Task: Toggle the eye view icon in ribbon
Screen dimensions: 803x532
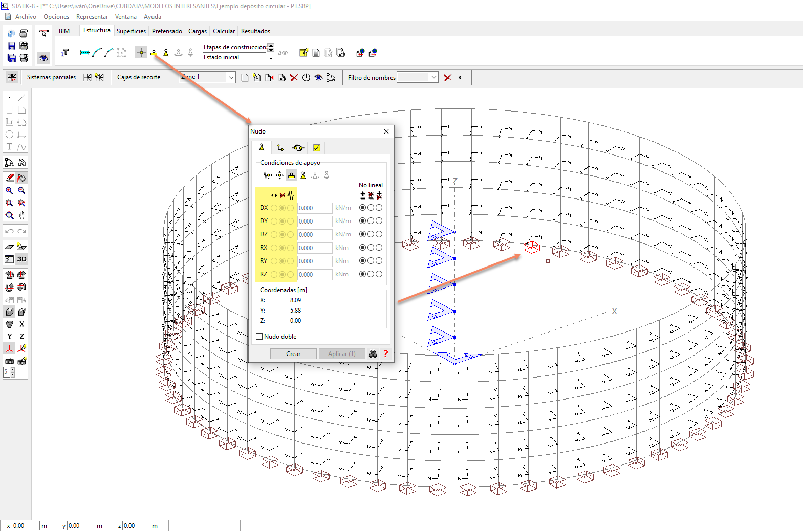Action: [x=44, y=58]
